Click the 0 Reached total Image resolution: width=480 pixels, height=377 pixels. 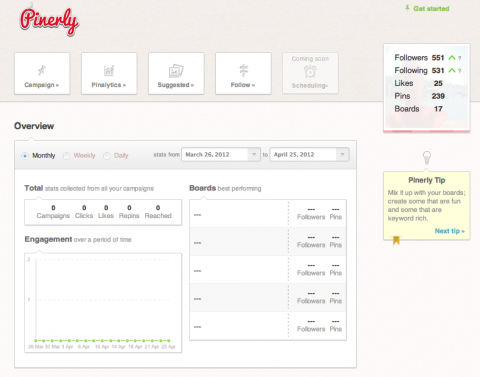click(x=158, y=212)
